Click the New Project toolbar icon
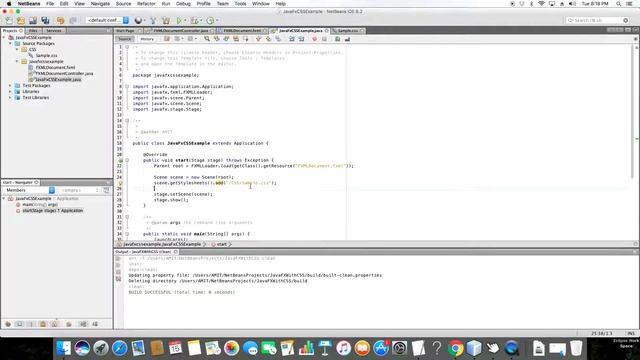 tap(21, 20)
